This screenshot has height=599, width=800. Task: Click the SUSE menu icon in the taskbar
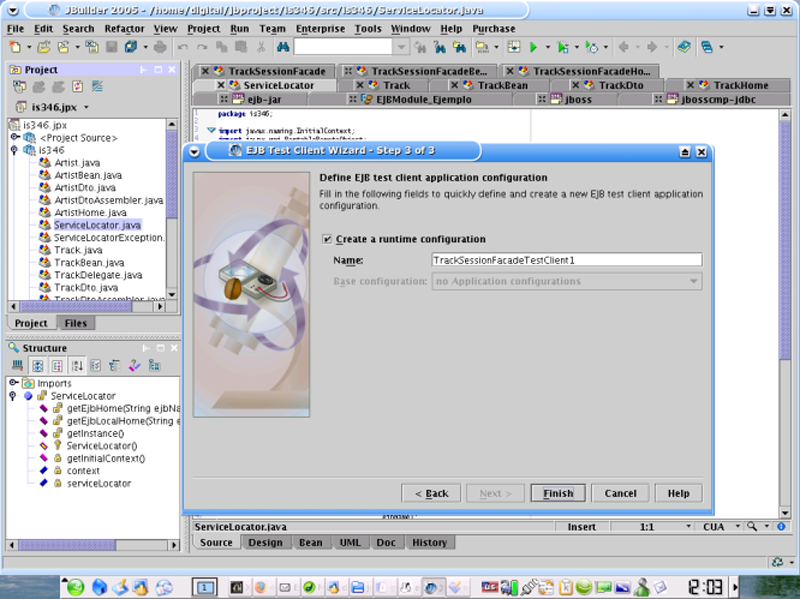[x=73, y=587]
